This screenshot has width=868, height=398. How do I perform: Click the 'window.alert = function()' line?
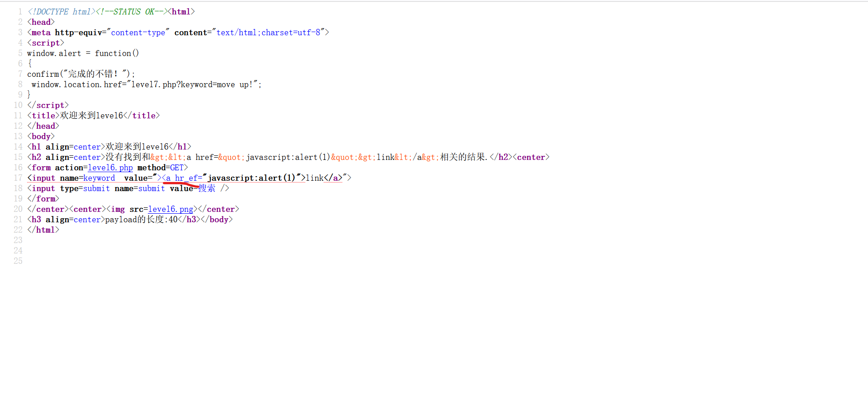[83, 53]
